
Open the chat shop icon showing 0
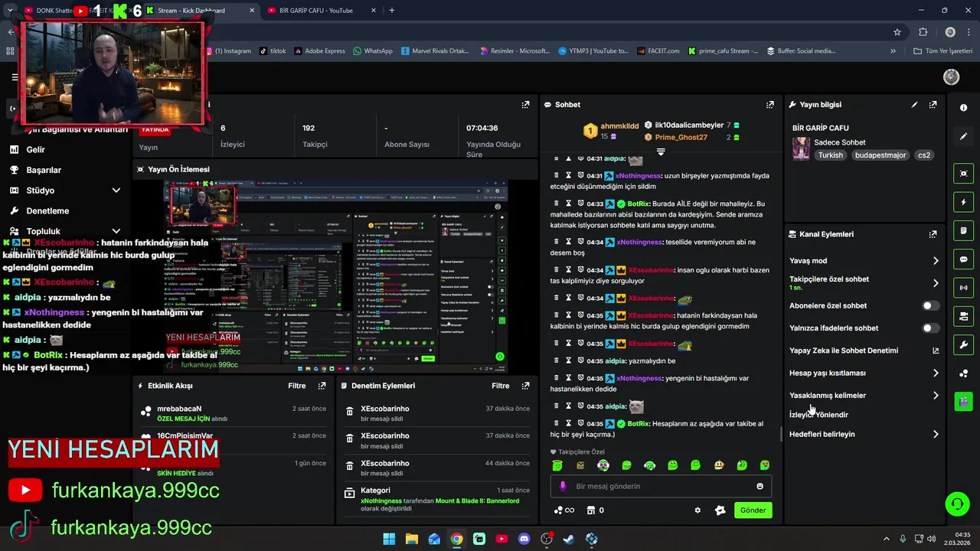(x=595, y=510)
